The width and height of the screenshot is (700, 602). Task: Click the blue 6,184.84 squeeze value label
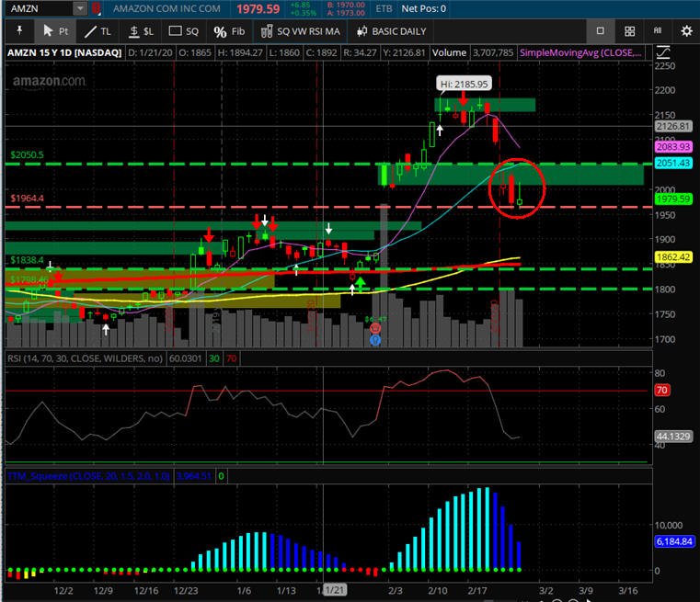click(x=673, y=541)
